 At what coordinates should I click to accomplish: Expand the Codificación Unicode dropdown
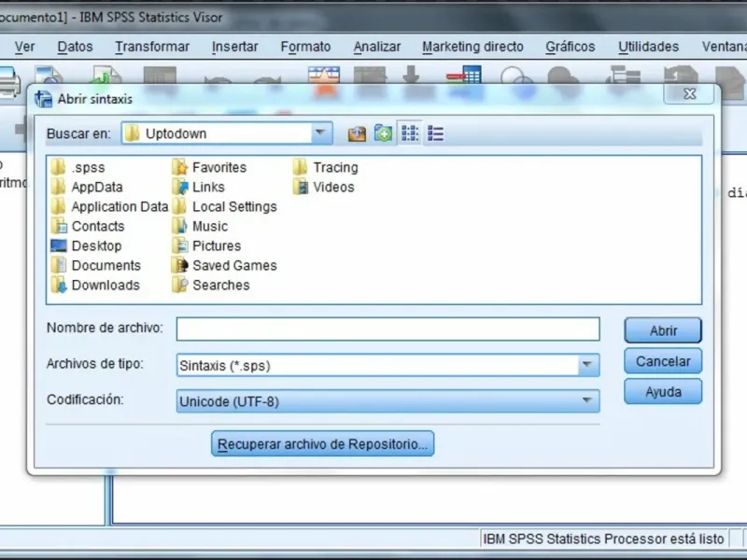pyautogui.click(x=586, y=401)
